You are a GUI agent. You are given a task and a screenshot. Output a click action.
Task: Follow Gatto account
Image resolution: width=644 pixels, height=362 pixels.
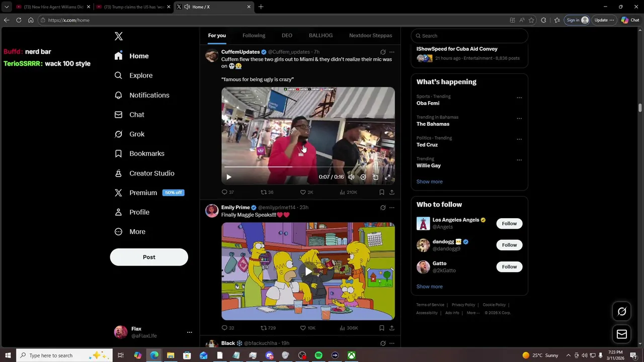(x=509, y=266)
